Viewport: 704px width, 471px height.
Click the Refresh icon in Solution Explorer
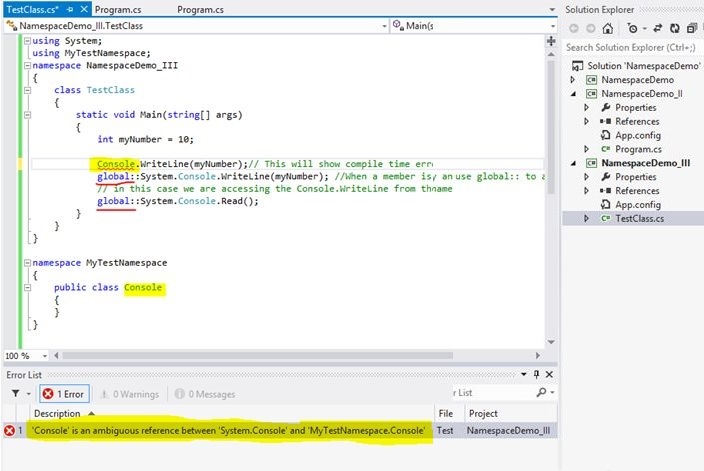coord(676,28)
